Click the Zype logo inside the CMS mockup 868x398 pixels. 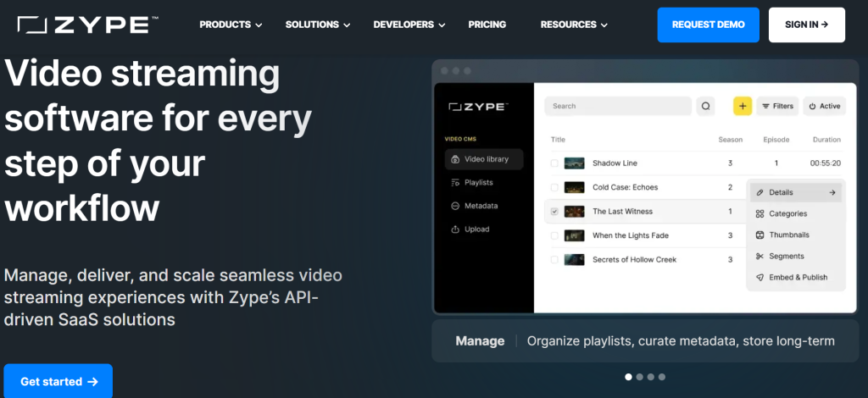point(478,107)
